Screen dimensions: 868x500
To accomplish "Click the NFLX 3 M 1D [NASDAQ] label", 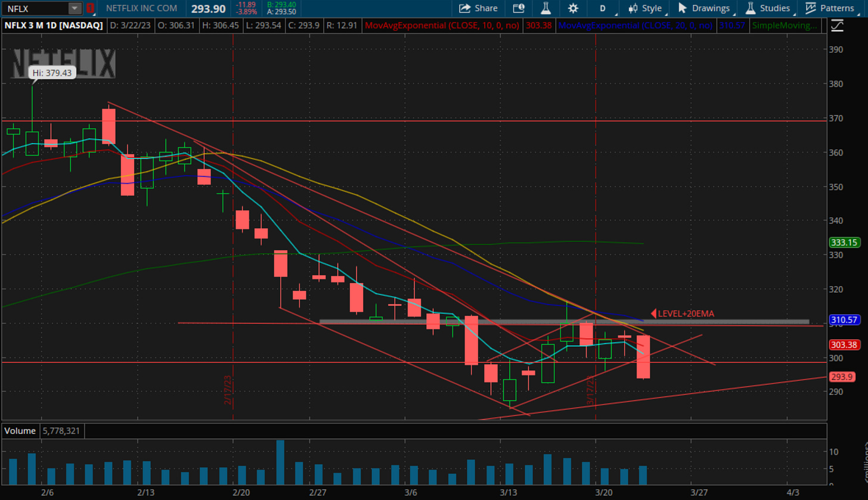I will click(x=54, y=26).
